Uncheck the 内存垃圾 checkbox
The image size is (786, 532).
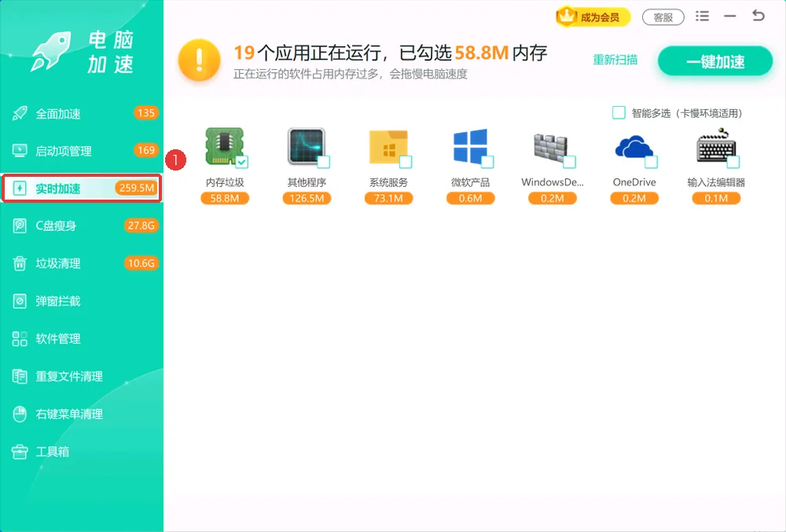pyautogui.click(x=241, y=162)
